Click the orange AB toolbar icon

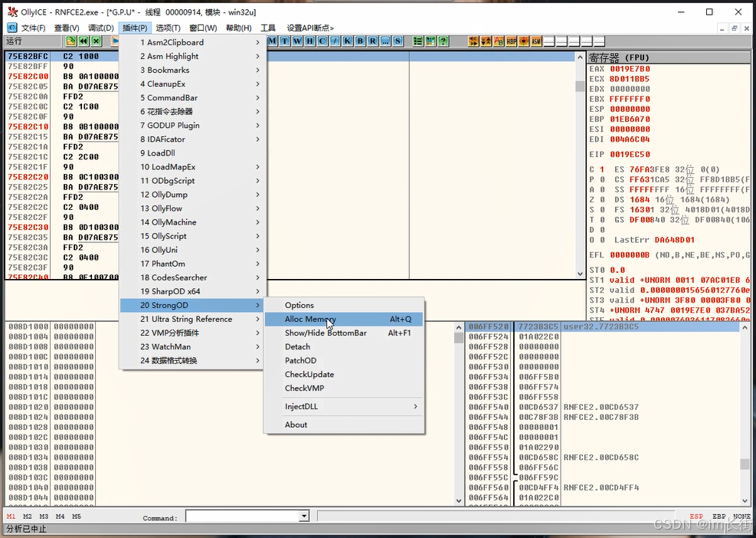tap(499, 41)
